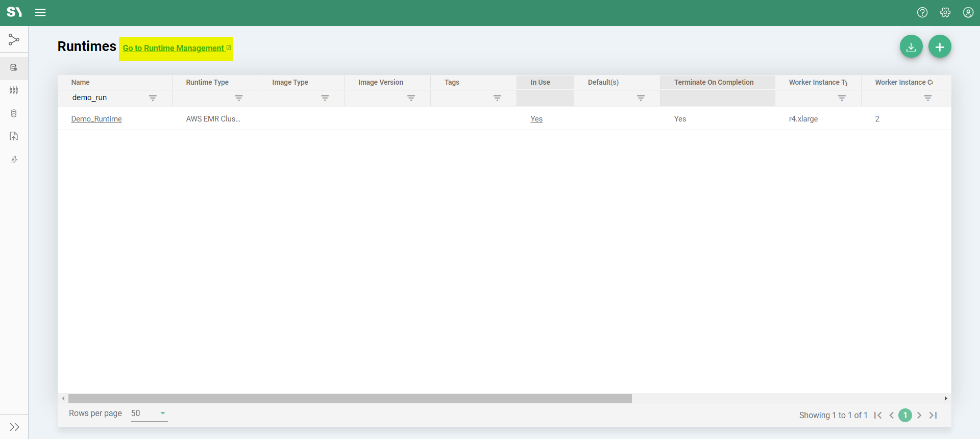Viewport: 980px width, 439px height.
Task: Click the In Use Yes link
Action: pos(536,119)
